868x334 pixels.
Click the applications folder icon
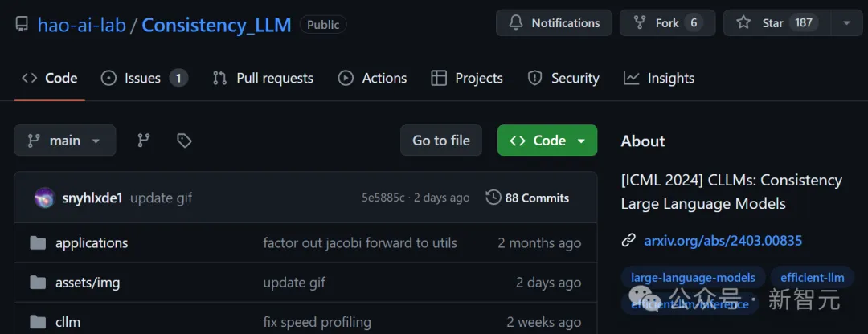(38, 242)
